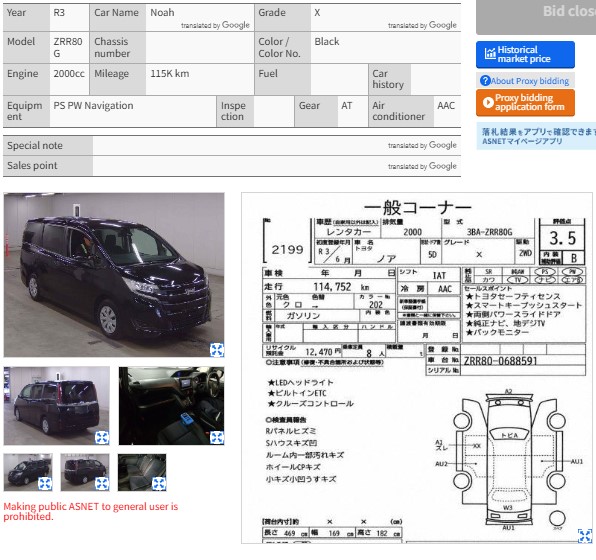Select the 'AT' gear value
The height and width of the screenshot is (560, 596).
(x=347, y=105)
